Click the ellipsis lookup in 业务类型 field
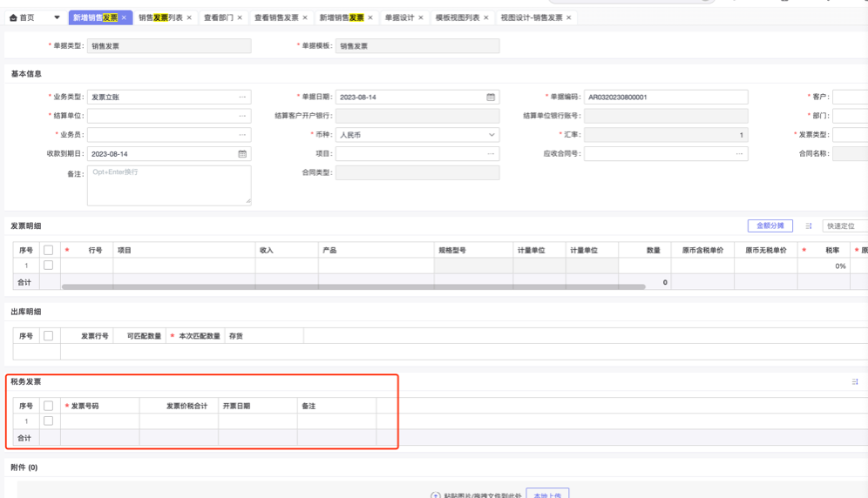The width and height of the screenshot is (868, 498). 242,98
